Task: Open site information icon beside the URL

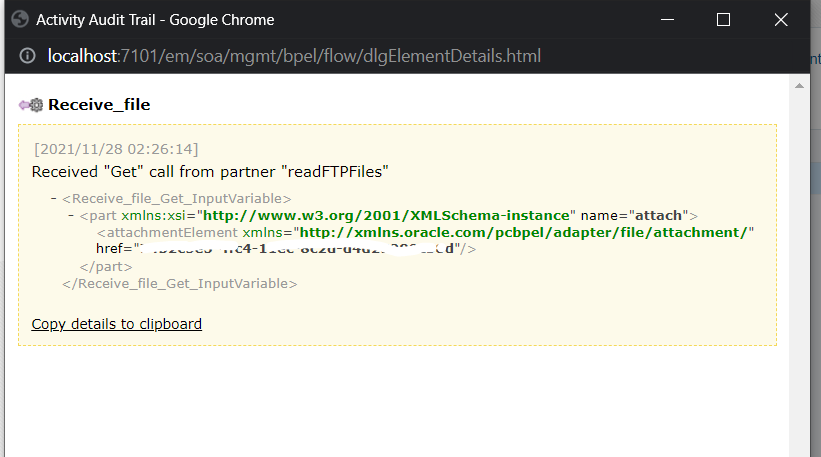Action: click(x=27, y=56)
